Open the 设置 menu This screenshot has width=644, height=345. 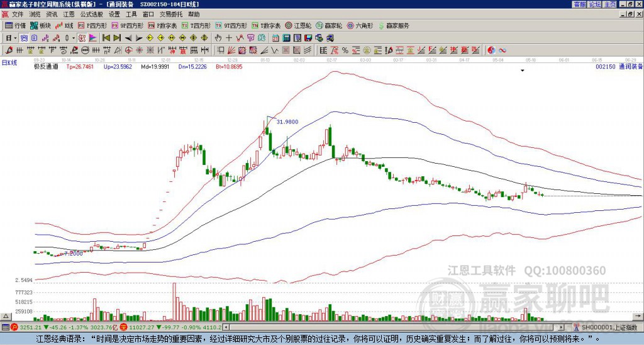[114, 14]
